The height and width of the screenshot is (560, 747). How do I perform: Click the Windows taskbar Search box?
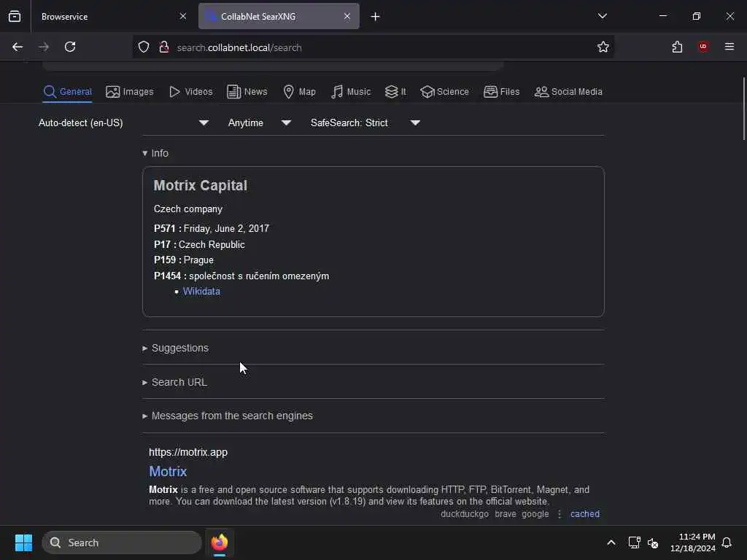(122, 542)
